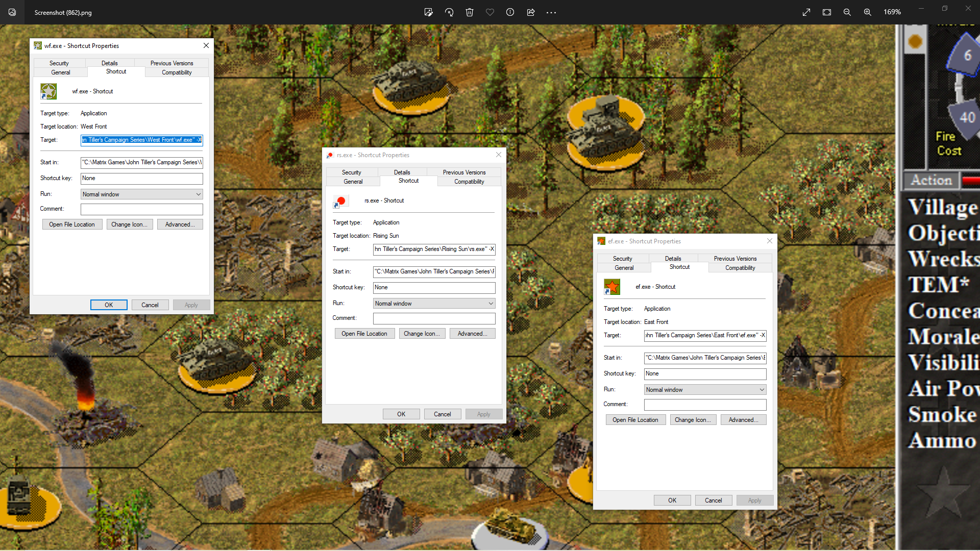The height and width of the screenshot is (551, 980).
Task: Click the rs.exe dialog title bar icon
Action: tap(330, 155)
